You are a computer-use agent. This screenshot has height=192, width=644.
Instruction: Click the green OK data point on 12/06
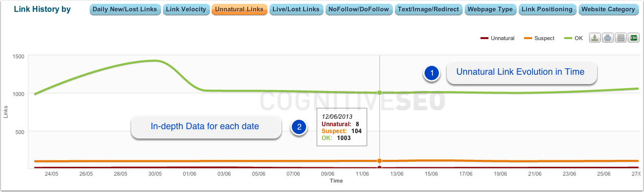tap(380, 93)
